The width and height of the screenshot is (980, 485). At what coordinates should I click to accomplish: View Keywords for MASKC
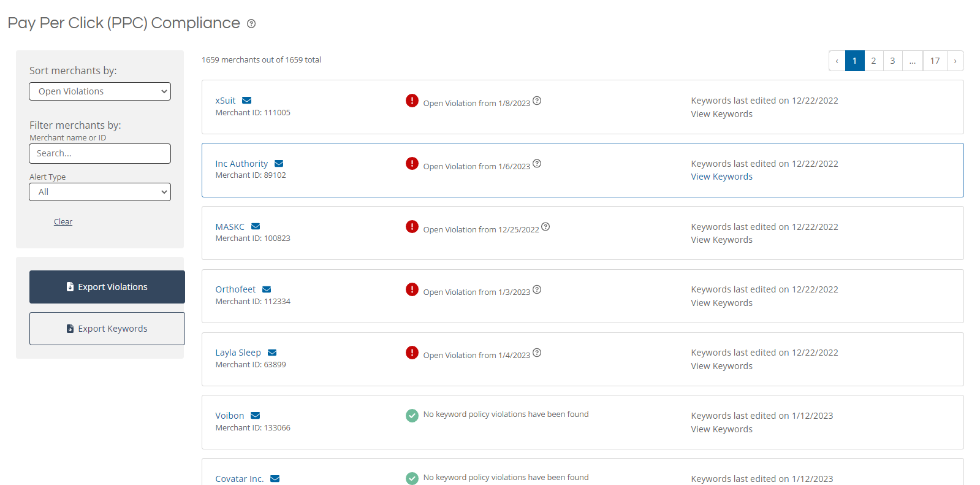coord(722,240)
